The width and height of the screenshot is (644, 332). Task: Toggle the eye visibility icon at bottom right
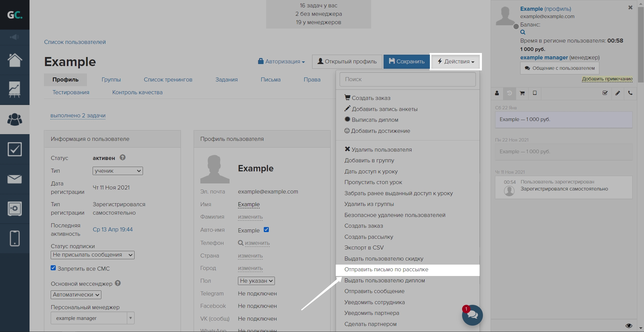[629, 326]
